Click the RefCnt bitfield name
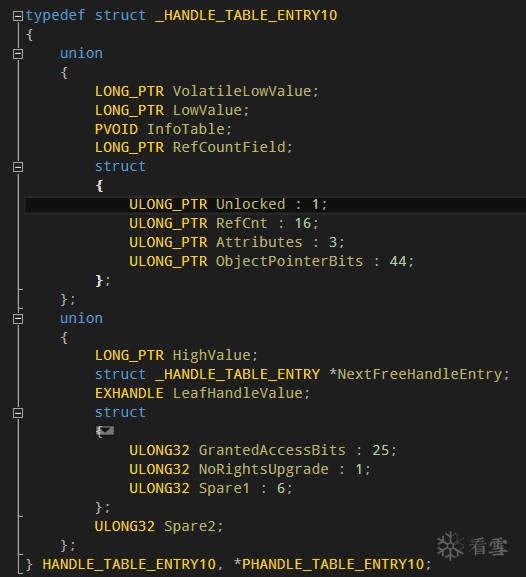 (241, 223)
